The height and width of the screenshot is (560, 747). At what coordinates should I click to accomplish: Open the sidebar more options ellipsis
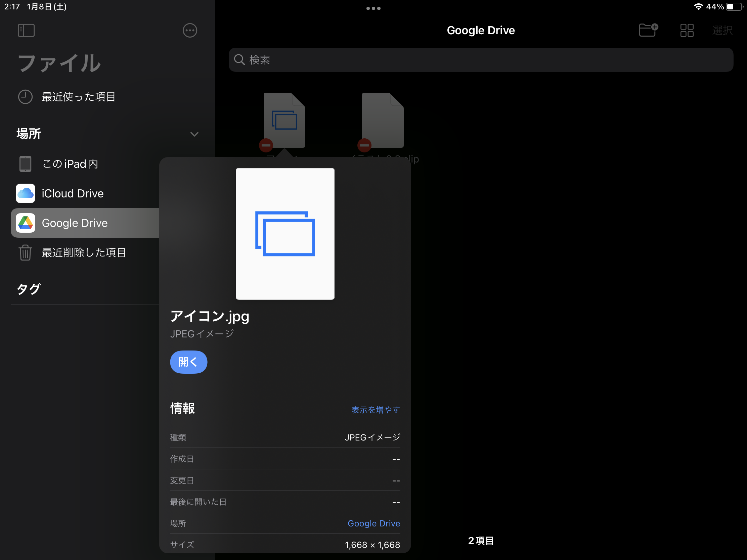tap(189, 30)
